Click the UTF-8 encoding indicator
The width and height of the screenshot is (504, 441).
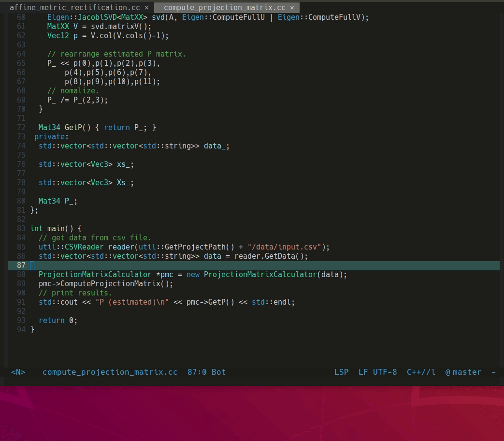[385, 372]
